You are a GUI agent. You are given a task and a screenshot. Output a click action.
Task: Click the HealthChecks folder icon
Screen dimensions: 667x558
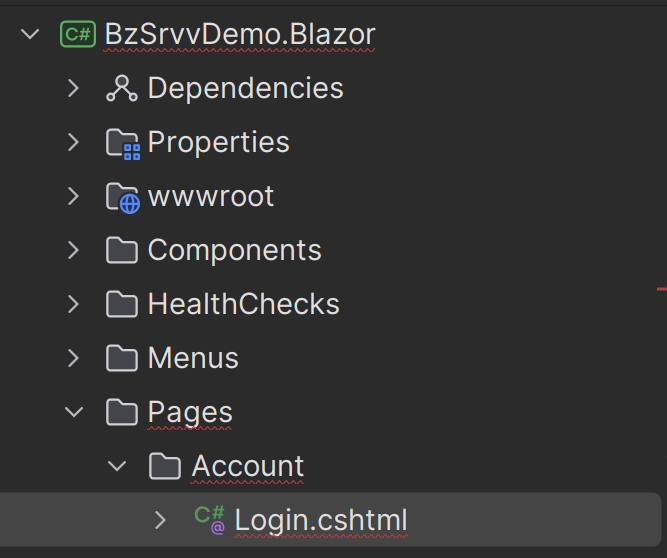pyautogui.click(x=121, y=304)
